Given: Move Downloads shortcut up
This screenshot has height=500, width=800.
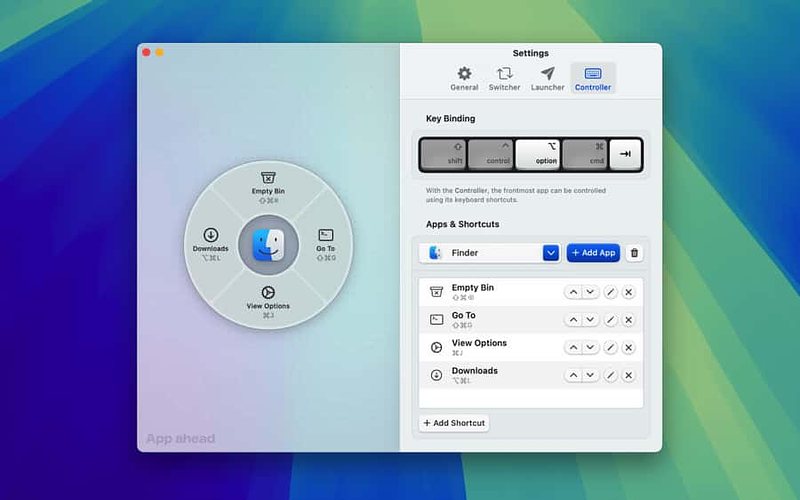Looking at the screenshot, I should [573, 375].
